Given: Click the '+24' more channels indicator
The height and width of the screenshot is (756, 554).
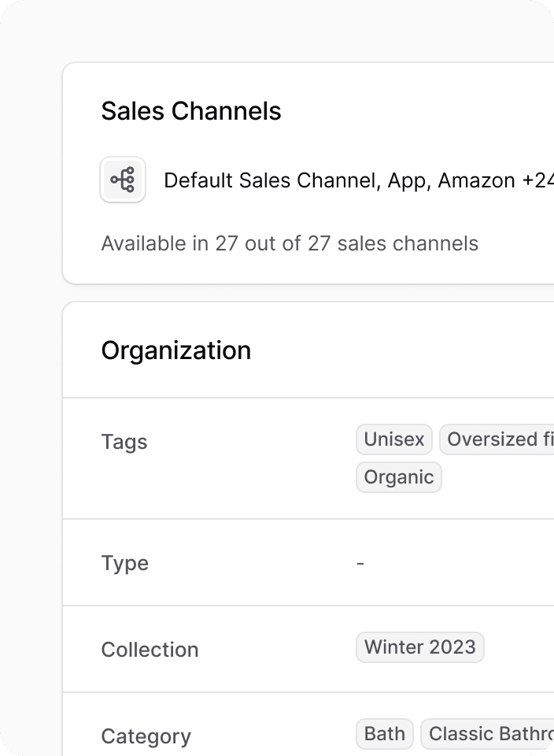Looking at the screenshot, I should (537, 180).
